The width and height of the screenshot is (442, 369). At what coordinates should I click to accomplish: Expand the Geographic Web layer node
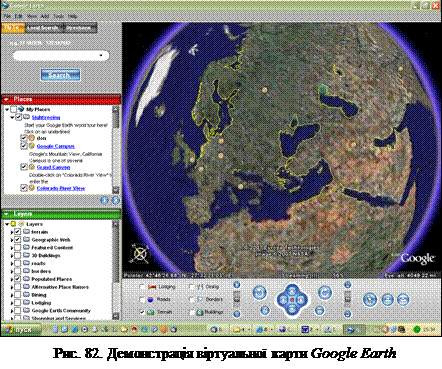(12, 240)
